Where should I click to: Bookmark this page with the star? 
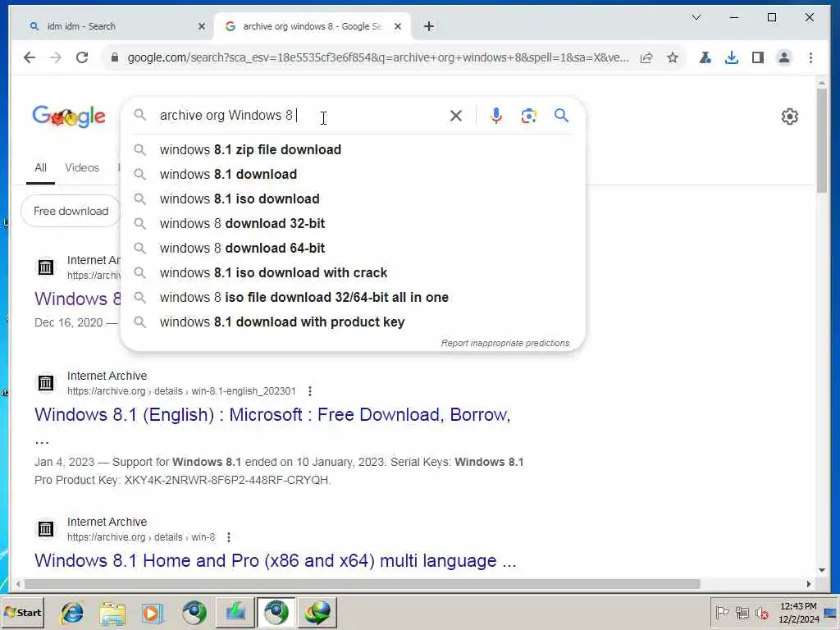coord(673,57)
